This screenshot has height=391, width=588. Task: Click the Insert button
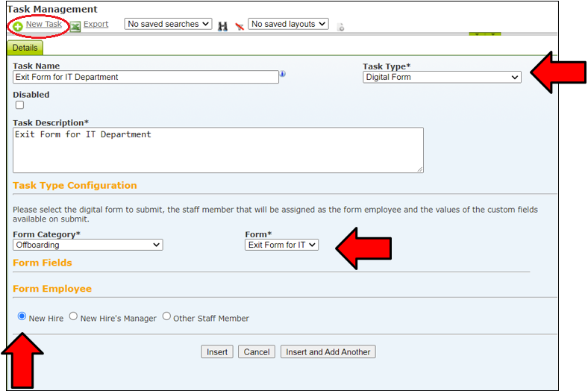click(216, 351)
